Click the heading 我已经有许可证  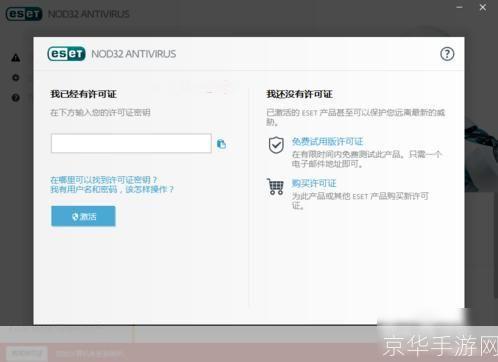[83, 94]
